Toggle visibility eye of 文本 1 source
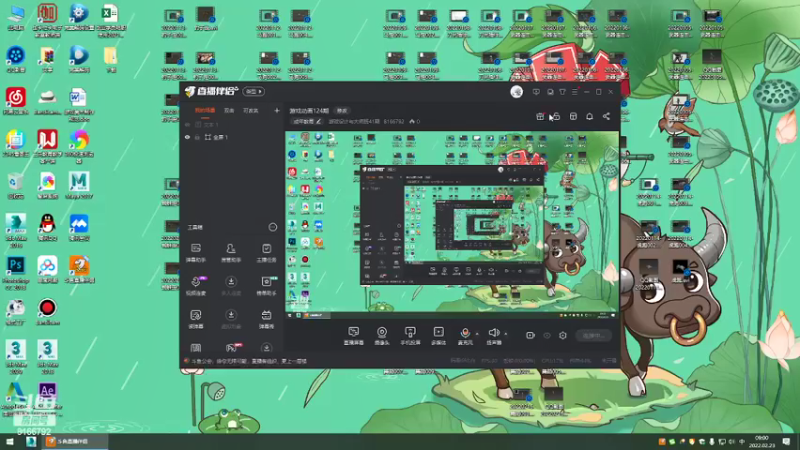The height and width of the screenshot is (450, 800). coord(187,124)
